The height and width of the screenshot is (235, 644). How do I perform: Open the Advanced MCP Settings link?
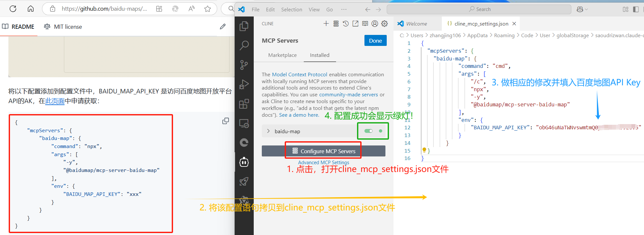[x=323, y=162]
